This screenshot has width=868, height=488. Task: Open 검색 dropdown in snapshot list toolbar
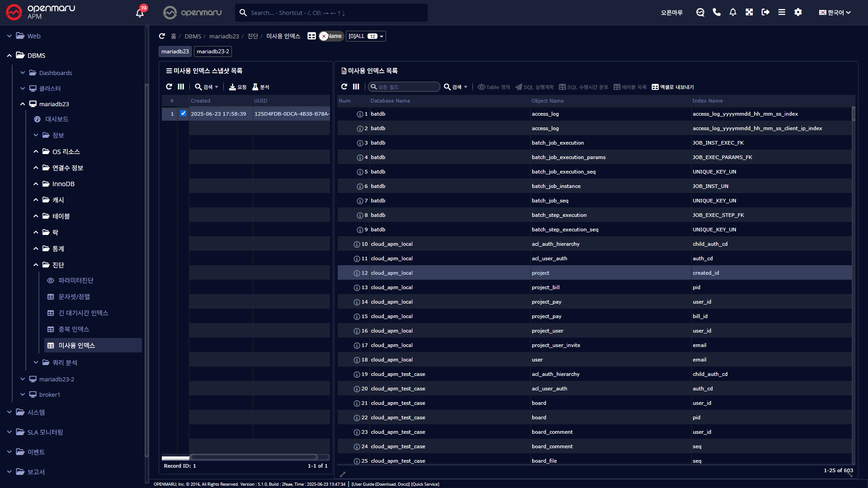click(x=207, y=87)
